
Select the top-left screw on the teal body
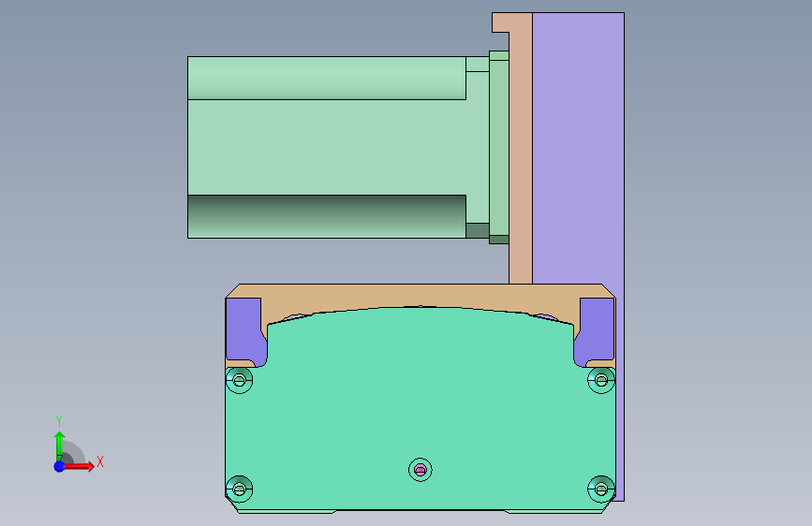click(x=239, y=381)
